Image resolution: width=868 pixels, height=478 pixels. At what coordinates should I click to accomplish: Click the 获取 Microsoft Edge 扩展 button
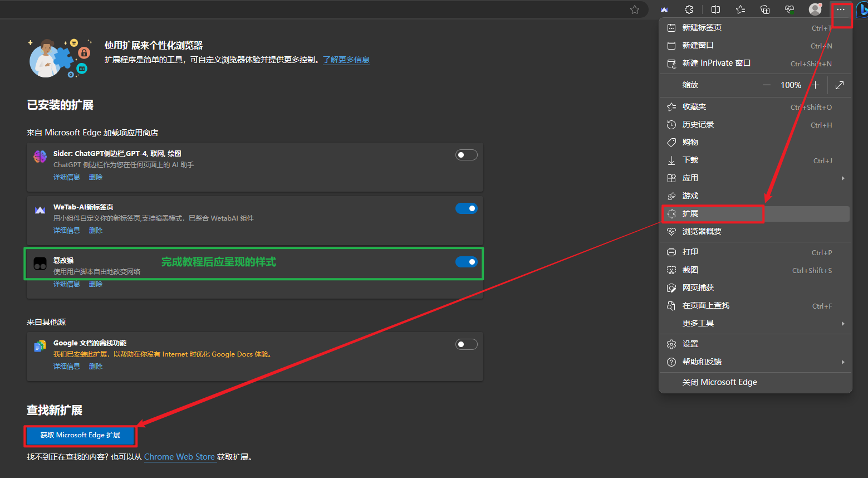pos(80,435)
